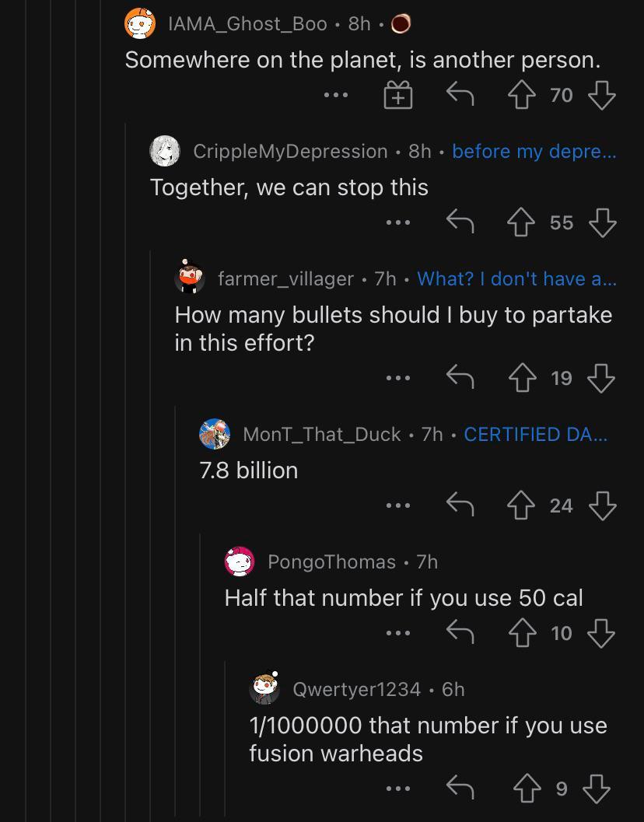Open the gift award icon on the top comment

[x=397, y=94]
